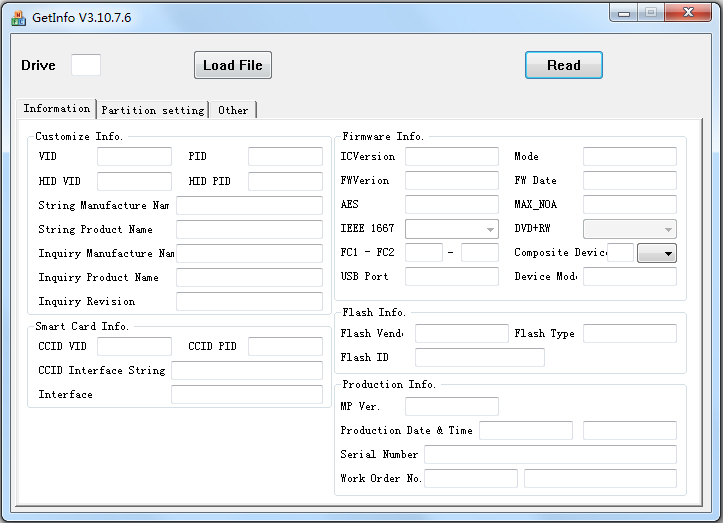Click the VID field in Customize Info
This screenshot has width=723, height=523.
pyautogui.click(x=134, y=157)
